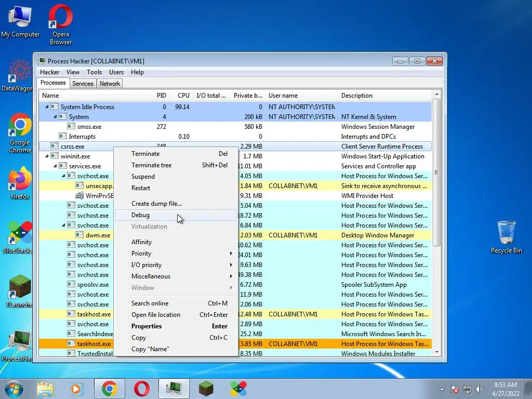Select Process Hacker taskbar button
The height and width of the screenshot is (399, 532).
(174, 389)
